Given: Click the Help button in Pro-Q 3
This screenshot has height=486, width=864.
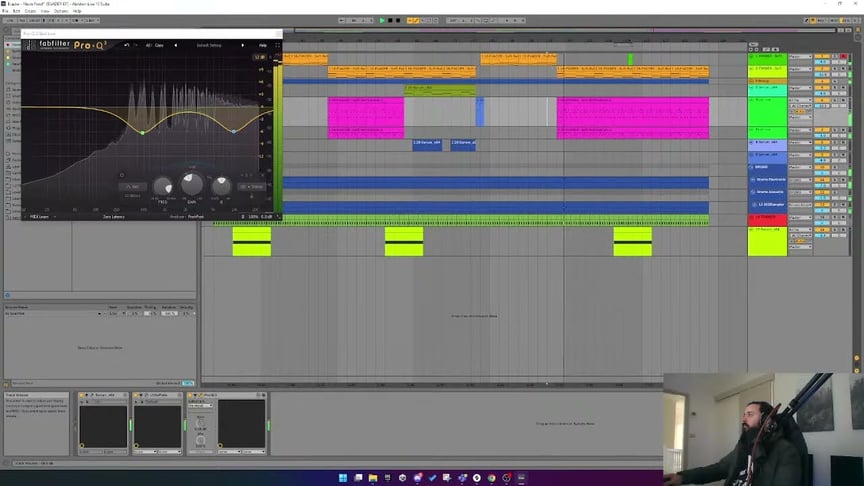Looking at the screenshot, I should pyautogui.click(x=263, y=45).
